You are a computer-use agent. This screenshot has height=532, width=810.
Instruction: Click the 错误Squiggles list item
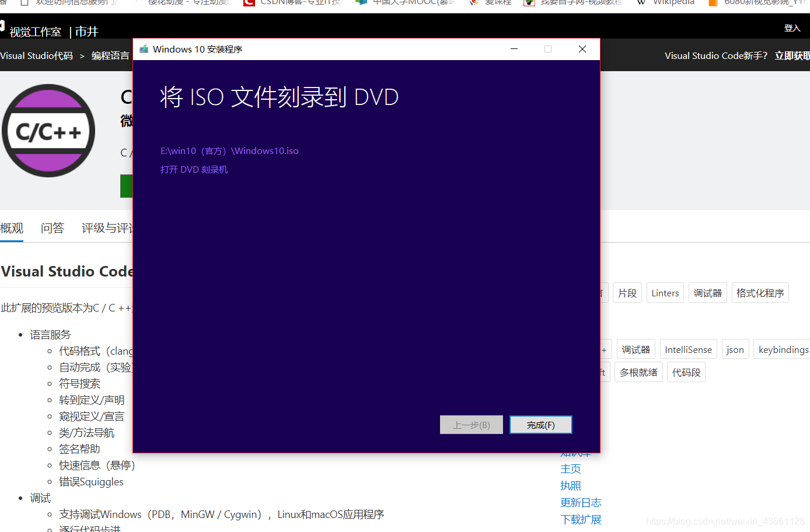click(x=91, y=482)
